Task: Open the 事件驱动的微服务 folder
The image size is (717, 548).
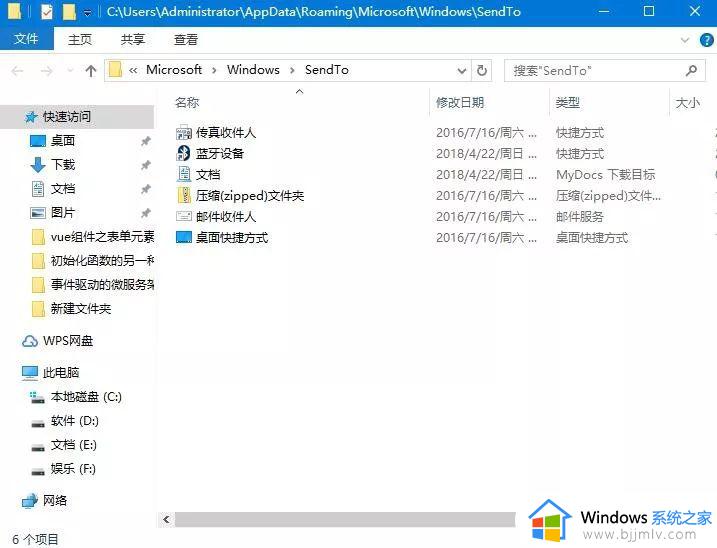Action: click(102, 285)
